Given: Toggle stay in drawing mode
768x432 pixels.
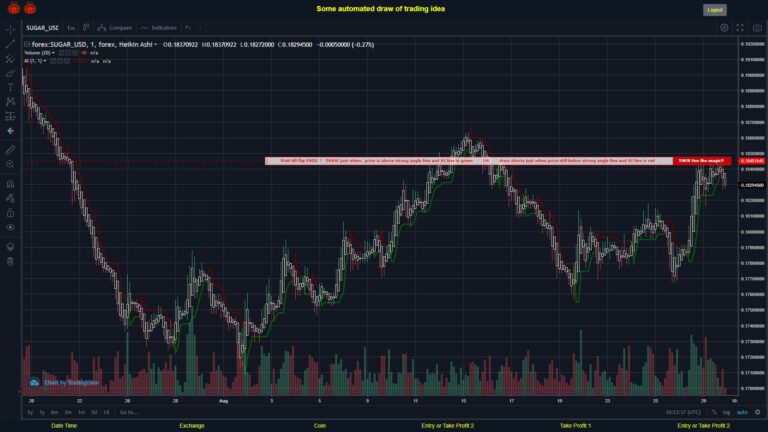Looking at the screenshot, I should [10, 198].
